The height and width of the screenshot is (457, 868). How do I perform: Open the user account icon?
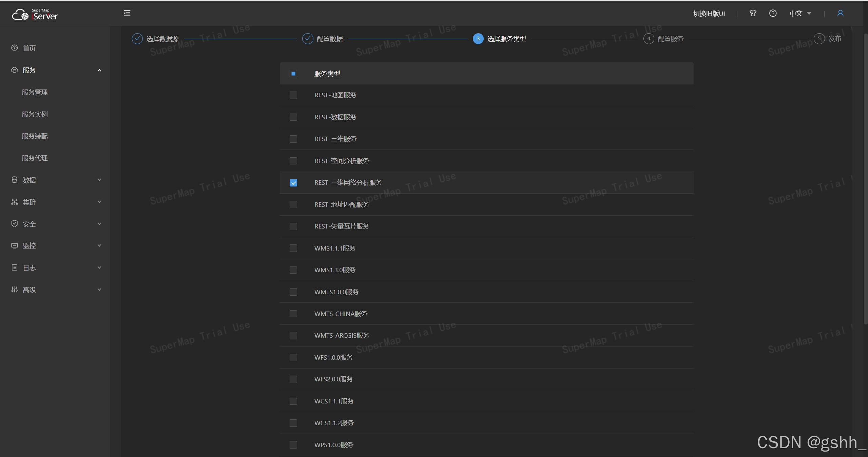(840, 13)
